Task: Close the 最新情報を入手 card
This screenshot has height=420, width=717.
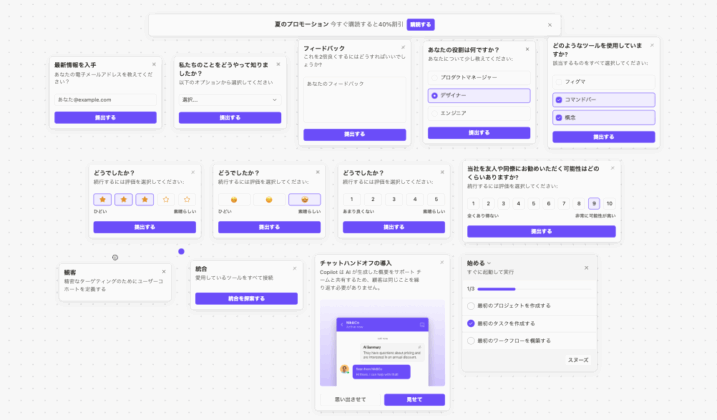Action: click(x=154, y=65)
